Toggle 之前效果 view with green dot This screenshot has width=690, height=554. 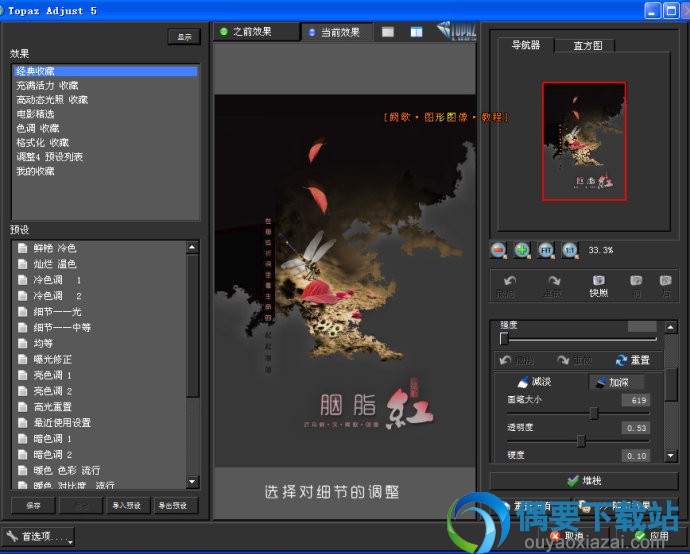(x=256, y=32)
